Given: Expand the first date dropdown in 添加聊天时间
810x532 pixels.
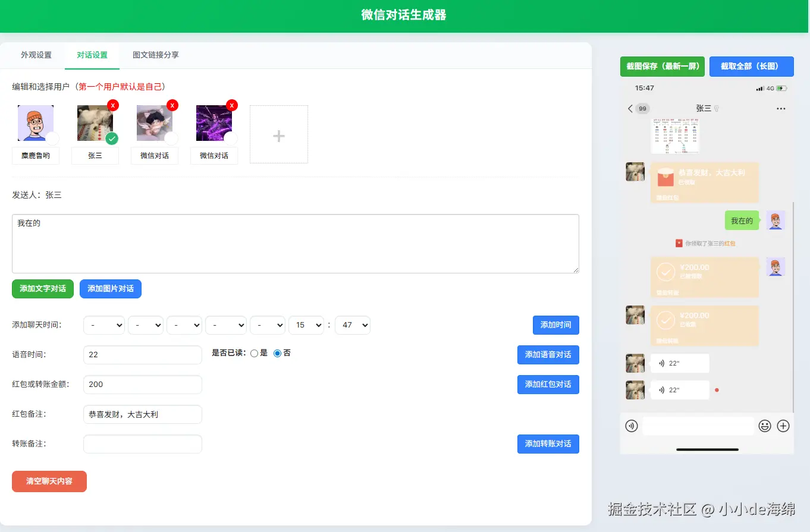Looking at the screenshot, I should (103, 325).
